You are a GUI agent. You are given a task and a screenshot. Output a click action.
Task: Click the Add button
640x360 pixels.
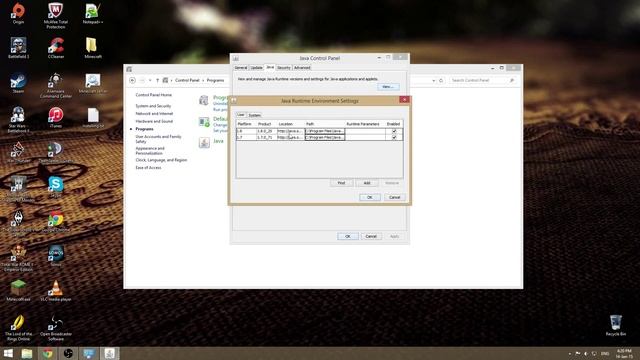tap(367, 183)
